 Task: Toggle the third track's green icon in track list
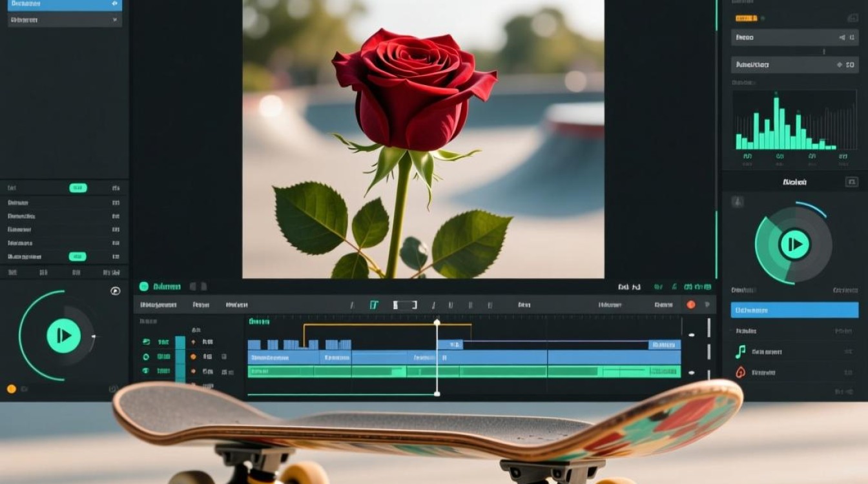[x=146, y=371]
